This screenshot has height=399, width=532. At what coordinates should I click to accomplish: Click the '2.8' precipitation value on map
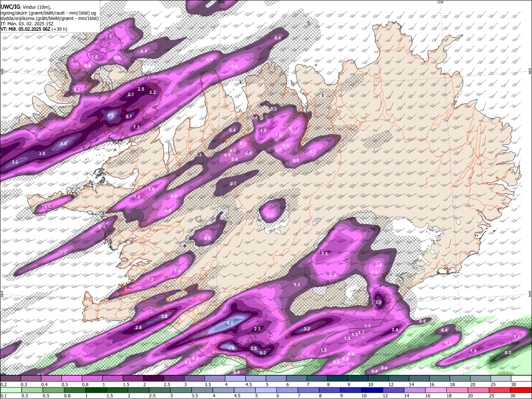pyautogui.click(x=138, y=328)
